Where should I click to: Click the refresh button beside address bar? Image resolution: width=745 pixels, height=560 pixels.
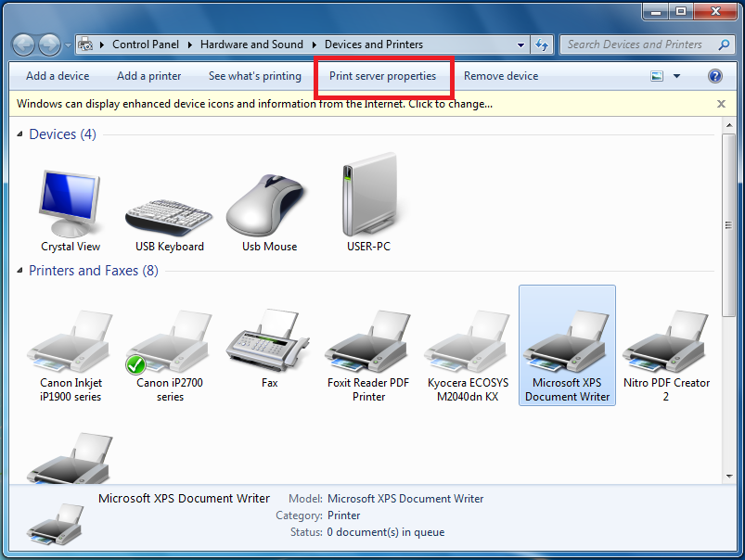(542, 45)
